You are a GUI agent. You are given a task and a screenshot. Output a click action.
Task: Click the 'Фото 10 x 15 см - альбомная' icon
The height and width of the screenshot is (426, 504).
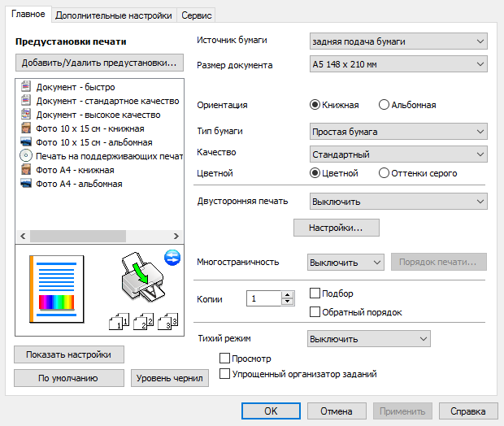click(26, 141)
